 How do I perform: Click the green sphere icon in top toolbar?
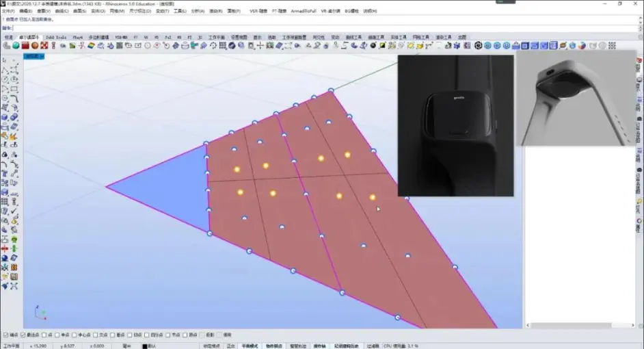[16, 46]
